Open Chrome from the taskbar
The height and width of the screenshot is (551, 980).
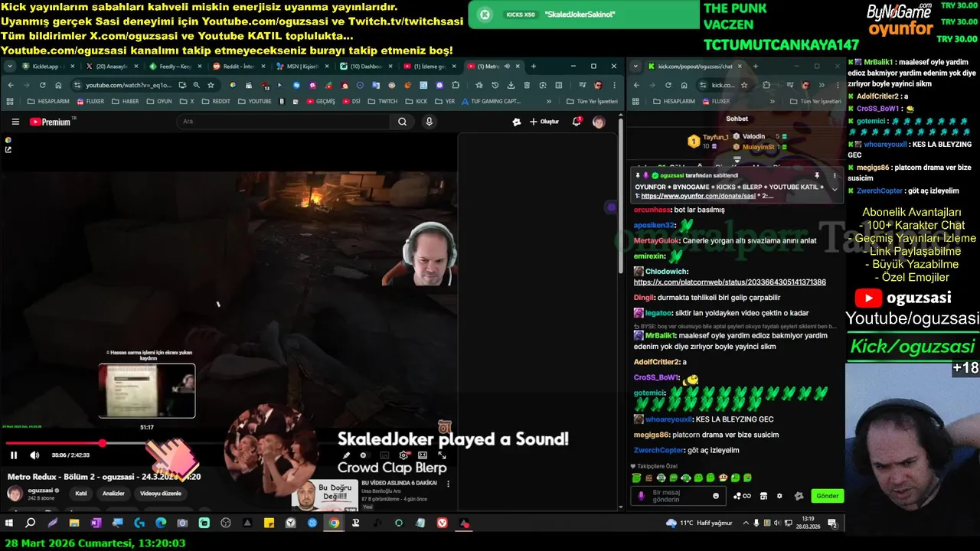[334, 523]
